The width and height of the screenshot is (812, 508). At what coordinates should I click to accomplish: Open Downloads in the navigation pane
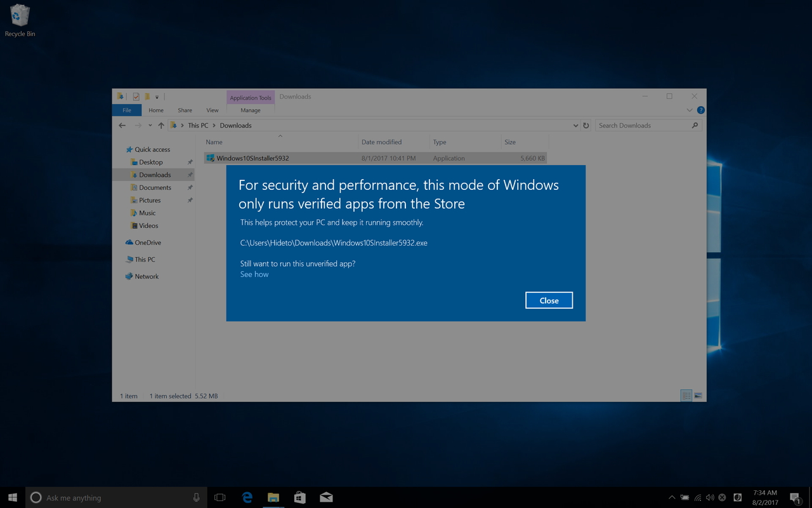155,175
